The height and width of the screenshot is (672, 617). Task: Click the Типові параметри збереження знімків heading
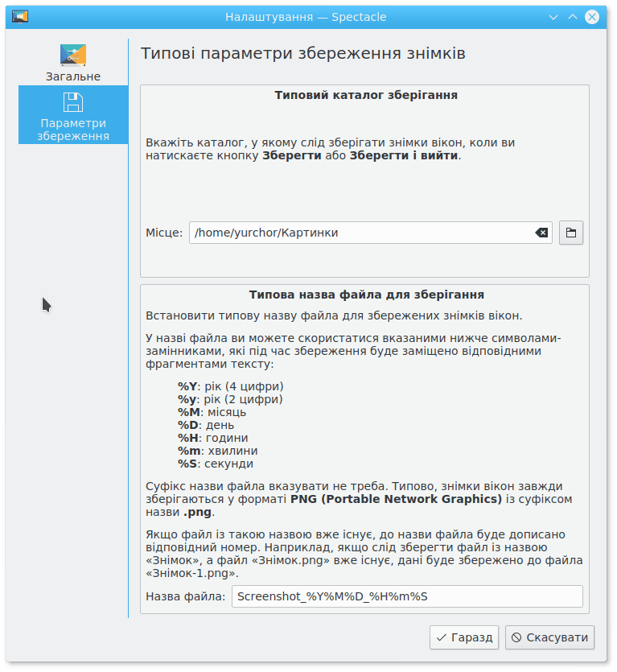coord(303,54)
